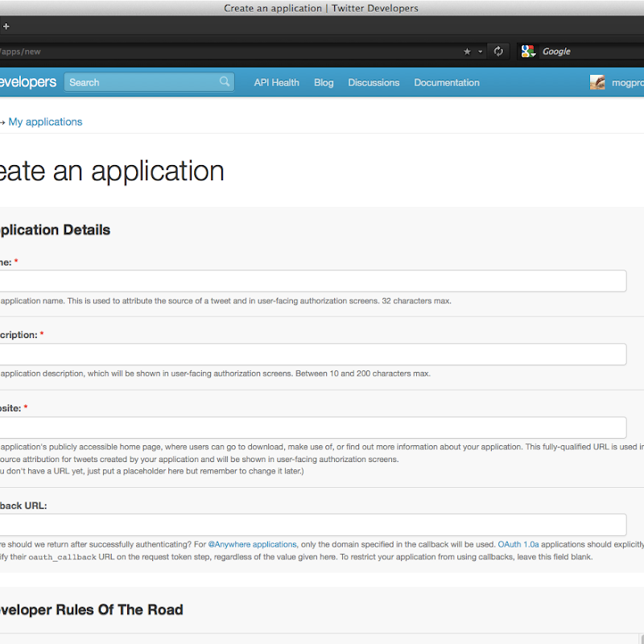644x644 pixels.
Task: Click the "Developer Rules Of The Road" heading
Action: [91, 609]
